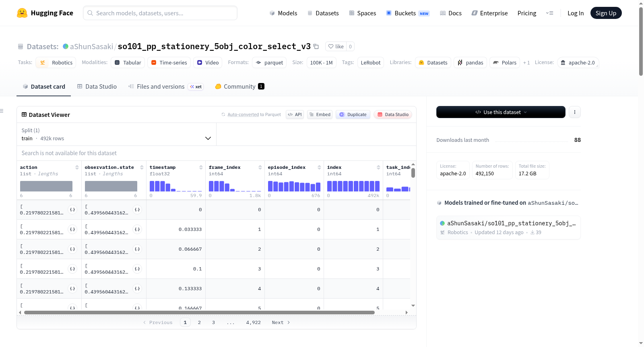Open the Robotics task tag
644x347 pixels.
(x=56, y=62)
